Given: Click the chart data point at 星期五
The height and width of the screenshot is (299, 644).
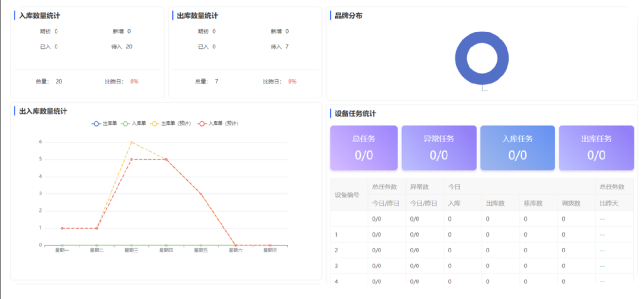Looking at the screenshot, I should [x=201, y=194].
